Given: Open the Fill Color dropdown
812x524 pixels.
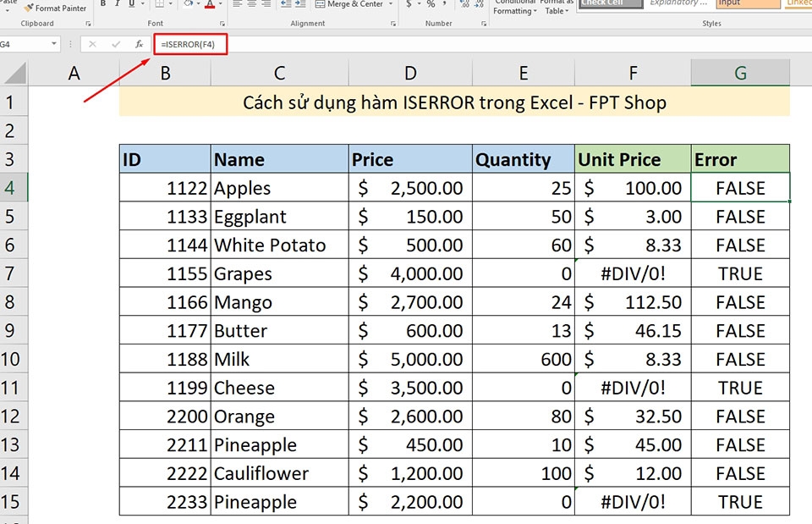Looking at the screenshot, I should click(x=198, y=4).
